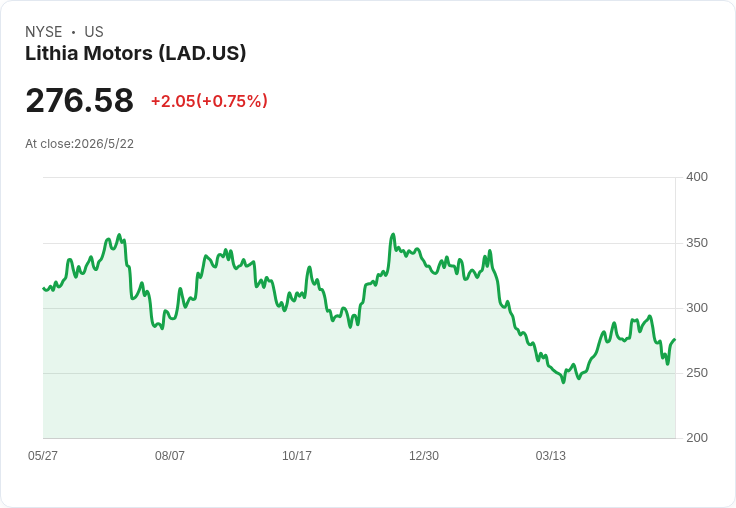Click the rightmost end of the price line
This screenshot has height=508, width=736.
(675, 339)
